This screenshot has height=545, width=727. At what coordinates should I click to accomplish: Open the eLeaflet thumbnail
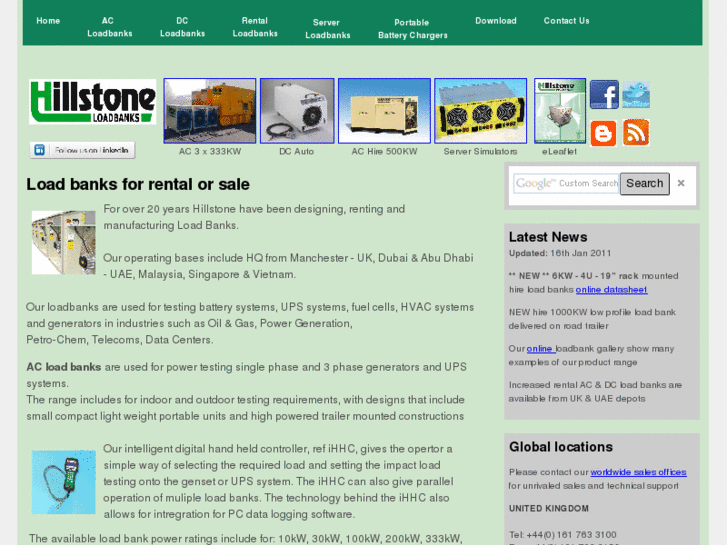point(560,111)
